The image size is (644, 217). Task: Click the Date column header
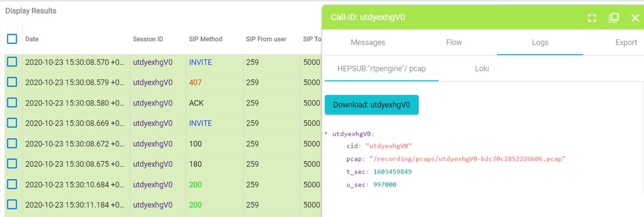[32, 39]
